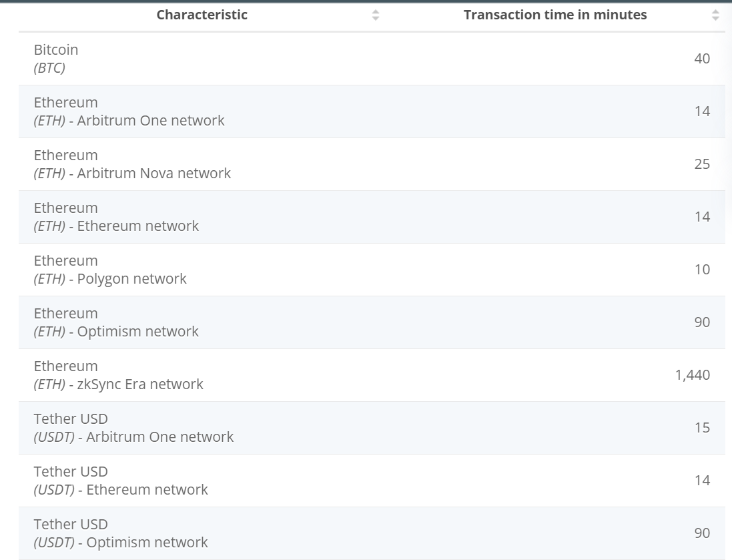Image resolution: width=732 pixels, height=560 pixels.
Task: Select the ETH Arbitrum One network row
Action: pos(129,111)
